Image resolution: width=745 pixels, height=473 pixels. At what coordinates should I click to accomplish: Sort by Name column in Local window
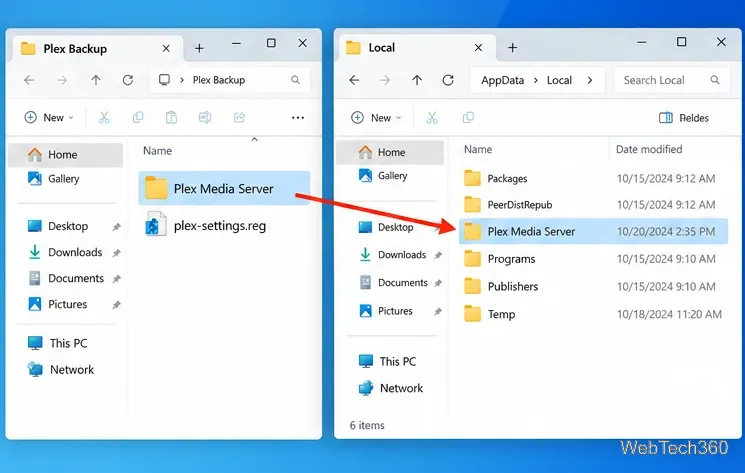(x=478, y=149)
